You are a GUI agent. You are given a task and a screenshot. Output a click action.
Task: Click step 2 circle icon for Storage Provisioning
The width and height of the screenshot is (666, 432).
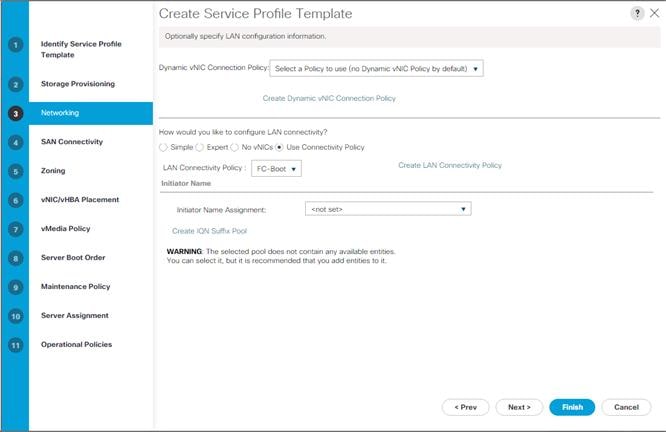click(16, 85)
